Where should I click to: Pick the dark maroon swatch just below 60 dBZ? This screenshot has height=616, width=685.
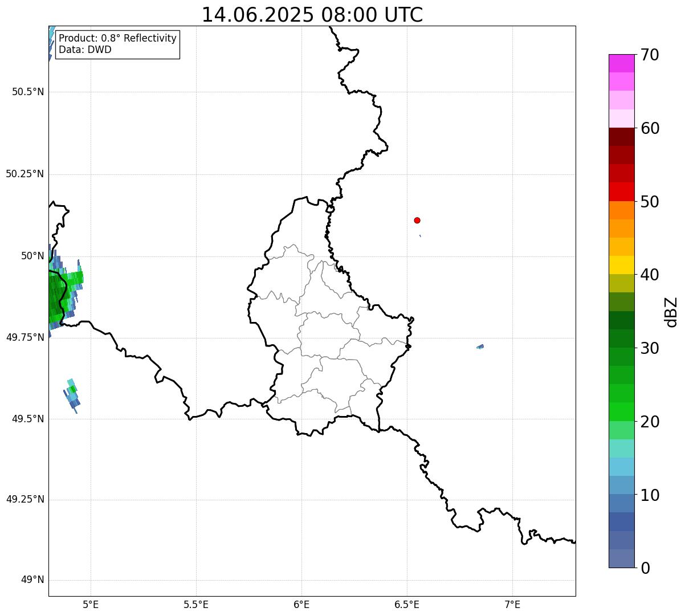621,137
